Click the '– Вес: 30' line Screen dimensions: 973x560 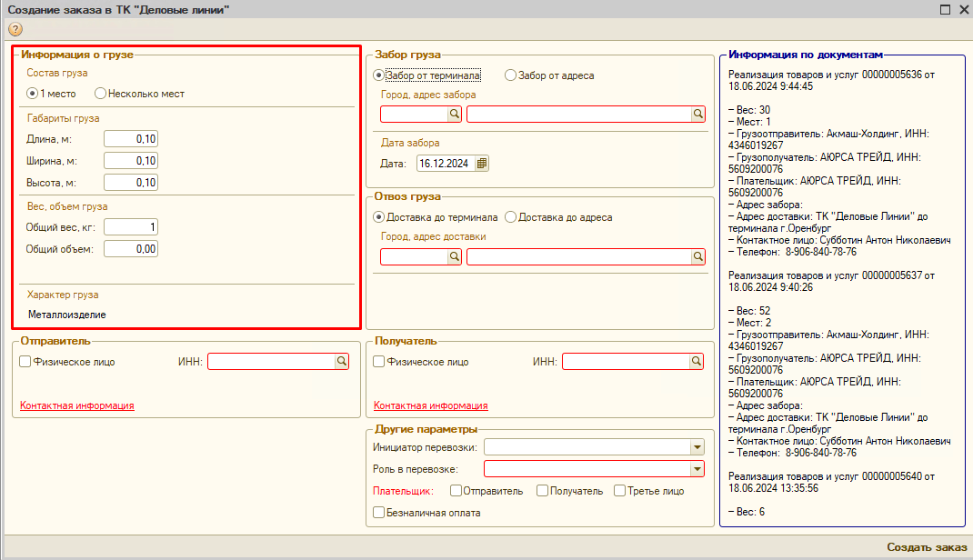749,110
